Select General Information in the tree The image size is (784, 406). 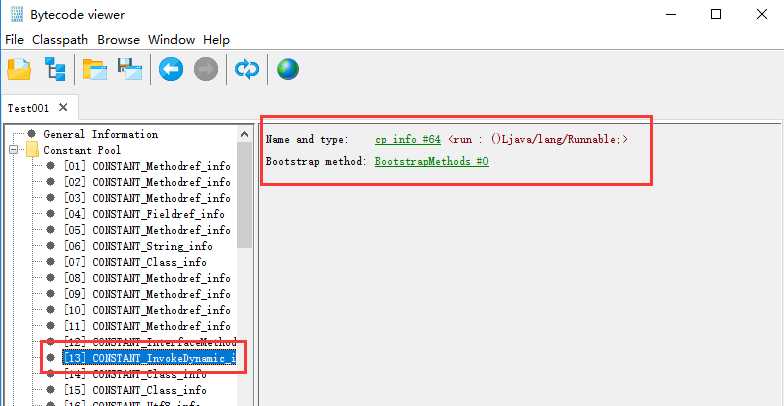click(100, 134)
